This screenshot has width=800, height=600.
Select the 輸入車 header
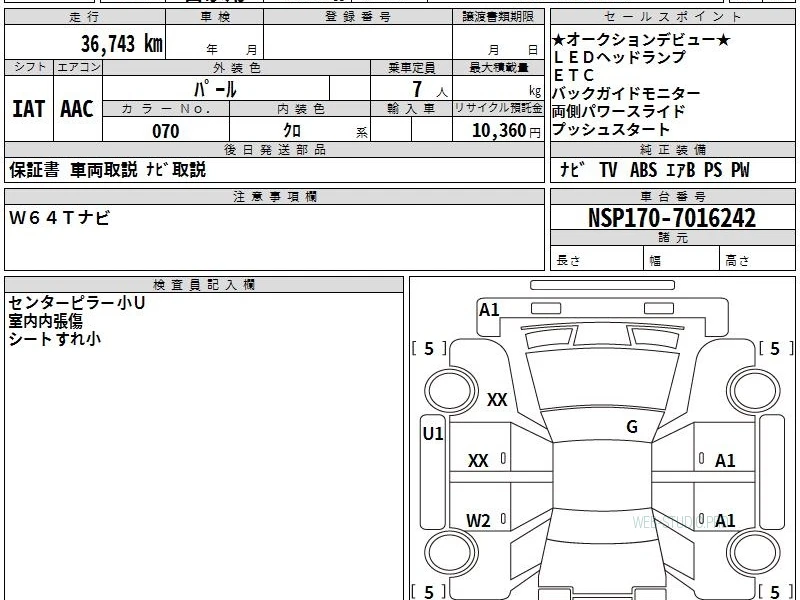(412, 109)
